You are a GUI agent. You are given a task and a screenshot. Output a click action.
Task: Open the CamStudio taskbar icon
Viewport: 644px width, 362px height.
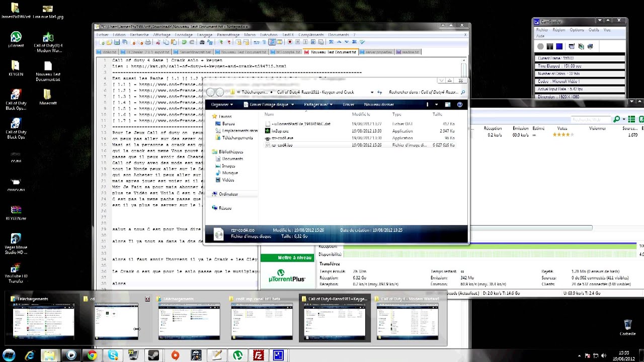(278, 355)
